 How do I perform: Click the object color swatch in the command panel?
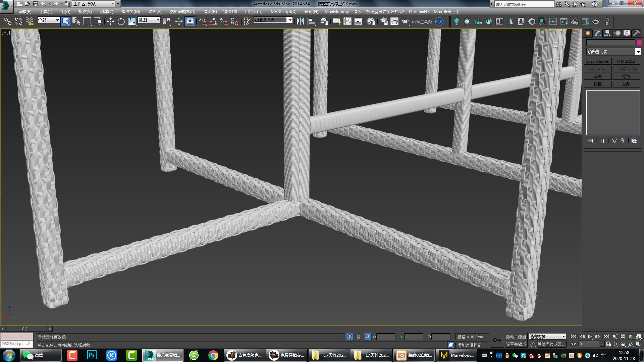tap(638, 43)
